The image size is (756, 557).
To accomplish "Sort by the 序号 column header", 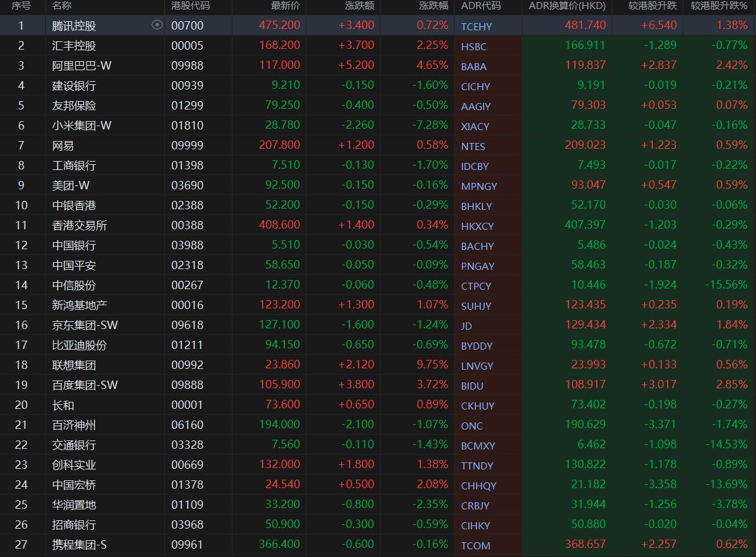I will (21, 5).
